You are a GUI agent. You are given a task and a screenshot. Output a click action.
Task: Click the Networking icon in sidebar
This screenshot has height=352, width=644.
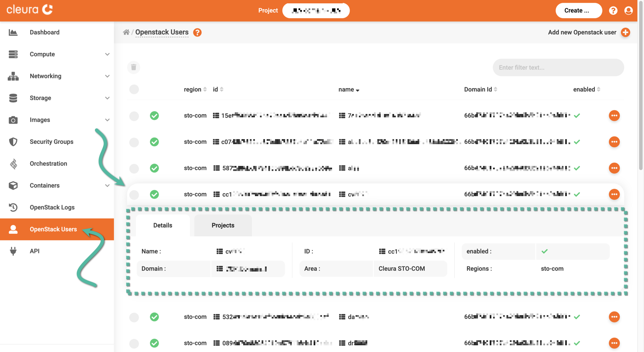(13, 76)
